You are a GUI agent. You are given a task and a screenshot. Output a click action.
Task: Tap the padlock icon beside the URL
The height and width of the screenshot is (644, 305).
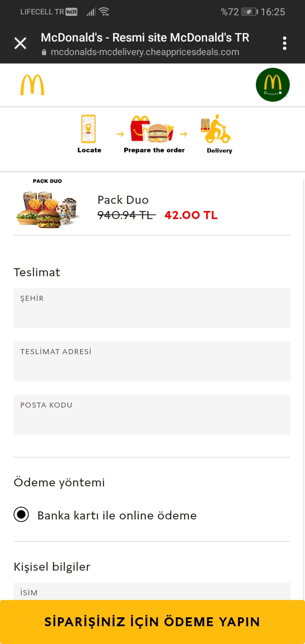click(44, 53)
